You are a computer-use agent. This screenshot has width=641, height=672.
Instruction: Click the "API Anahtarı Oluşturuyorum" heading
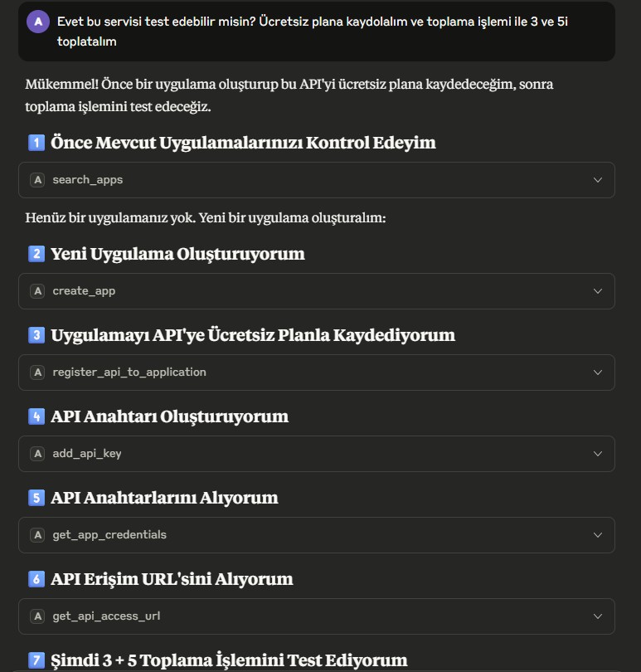[x=169, y=416]
